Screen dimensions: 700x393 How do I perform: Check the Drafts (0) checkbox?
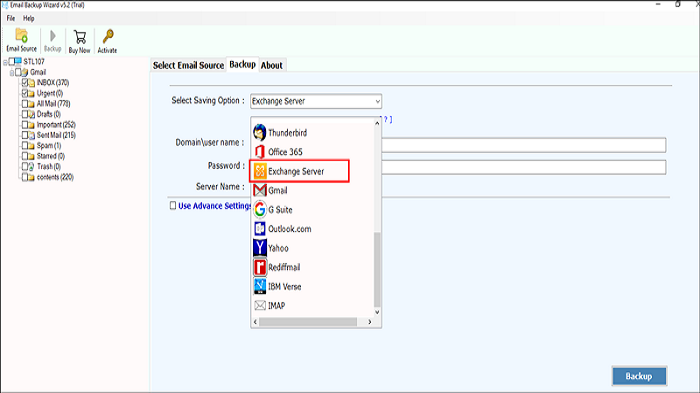pos(25,114)
